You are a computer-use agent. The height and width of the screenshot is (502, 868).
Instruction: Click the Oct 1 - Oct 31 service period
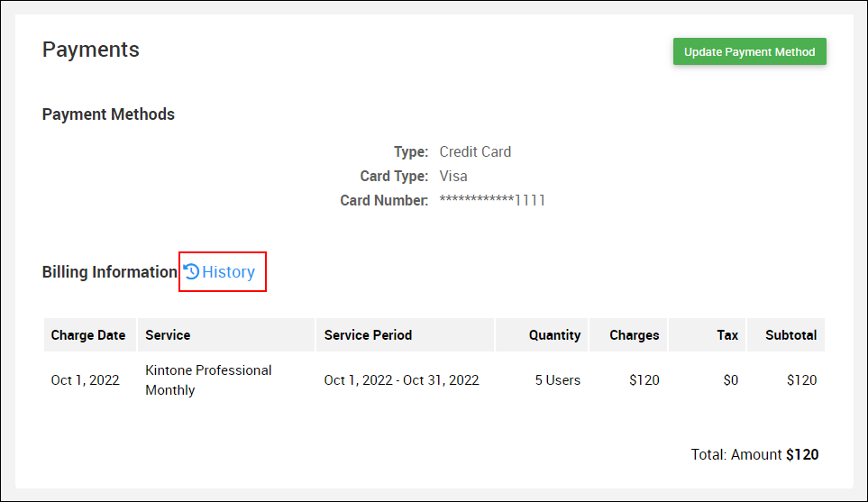[x=401, y=380]
